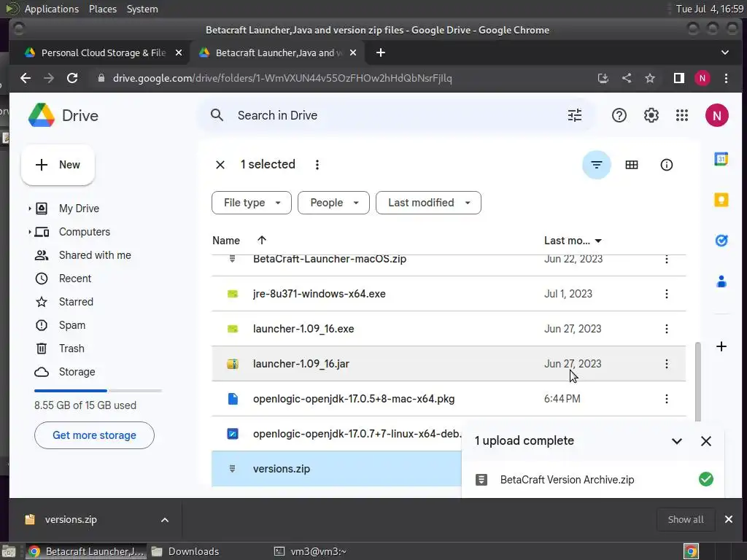
Task: Show the details info panel
Action: tap(666, 165)
